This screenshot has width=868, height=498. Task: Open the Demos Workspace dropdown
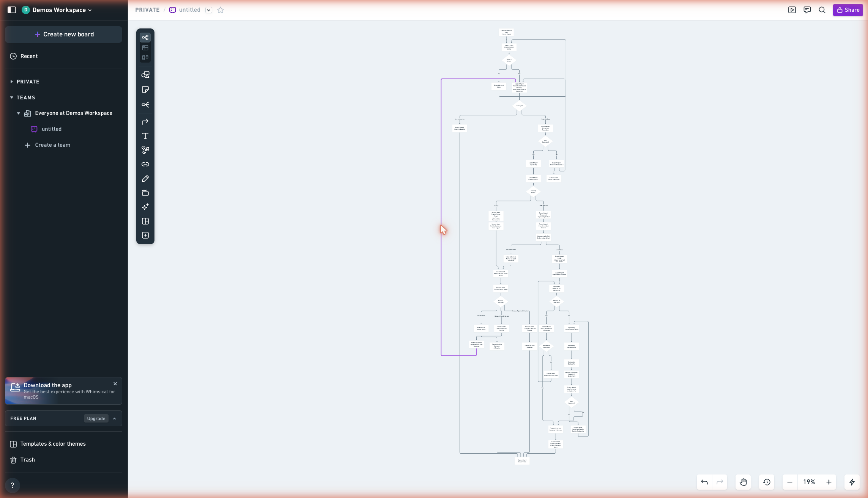pyautogui.click(x=57, y=10)
